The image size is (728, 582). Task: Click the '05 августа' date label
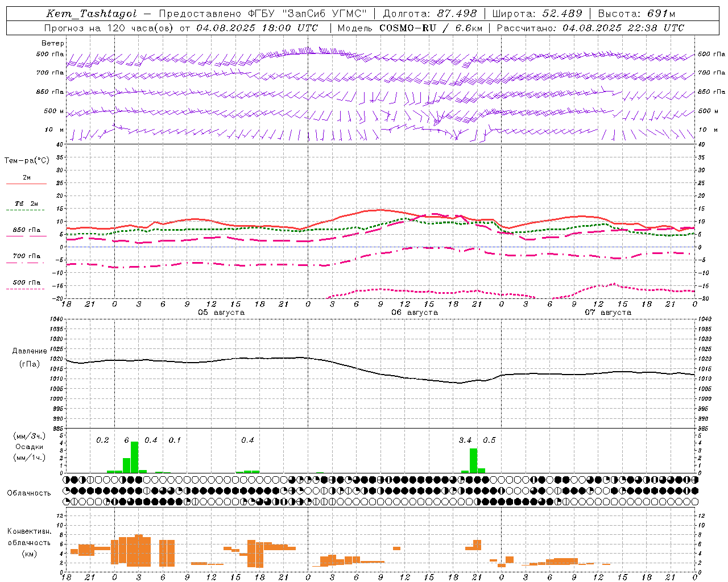(x=221, y=313)
